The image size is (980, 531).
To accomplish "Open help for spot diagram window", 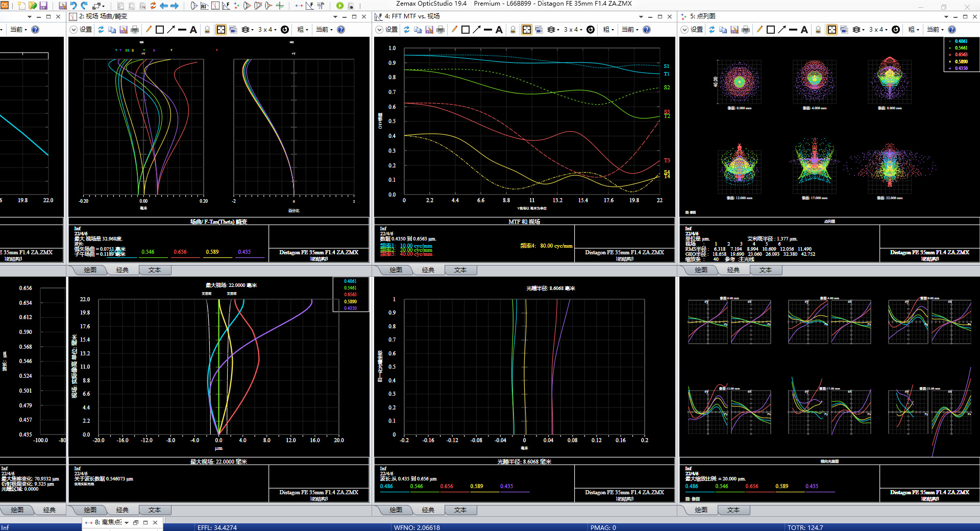I will 952,30.
